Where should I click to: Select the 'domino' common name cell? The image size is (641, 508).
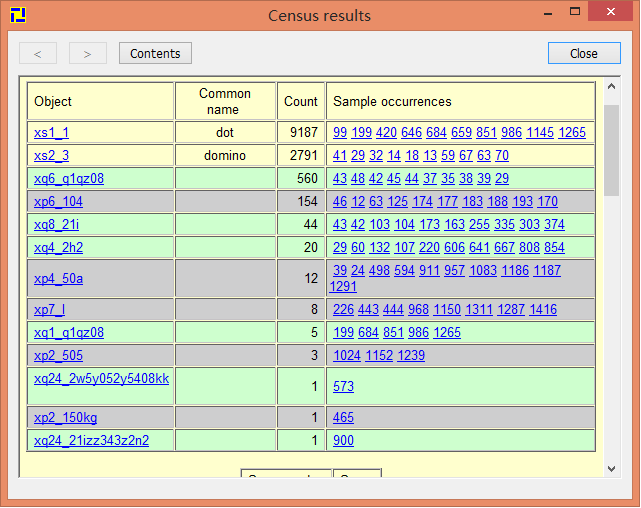(x=225, y=155)
